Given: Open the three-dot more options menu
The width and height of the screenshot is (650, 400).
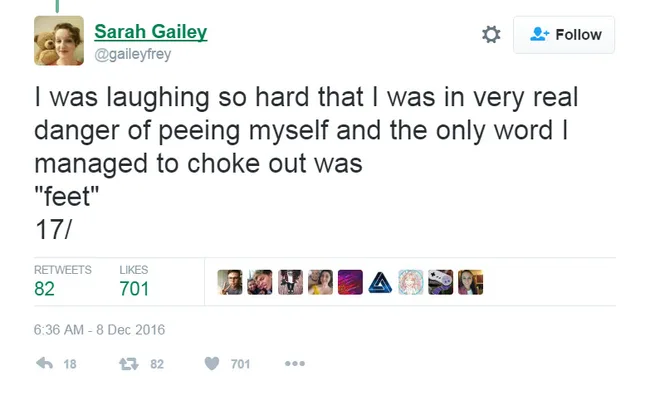Looking at the screenshot, I should click(x=295, y=364).
